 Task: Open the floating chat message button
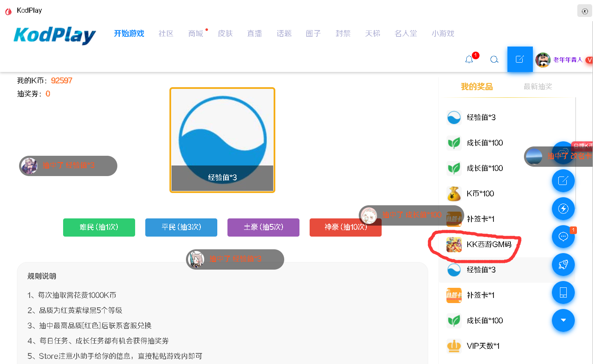coord(563,237)
